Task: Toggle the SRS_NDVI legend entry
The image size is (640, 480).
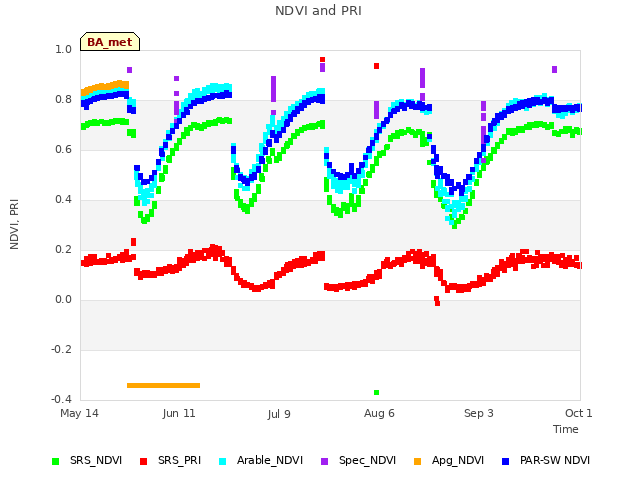Action: (x=87, y=461)
